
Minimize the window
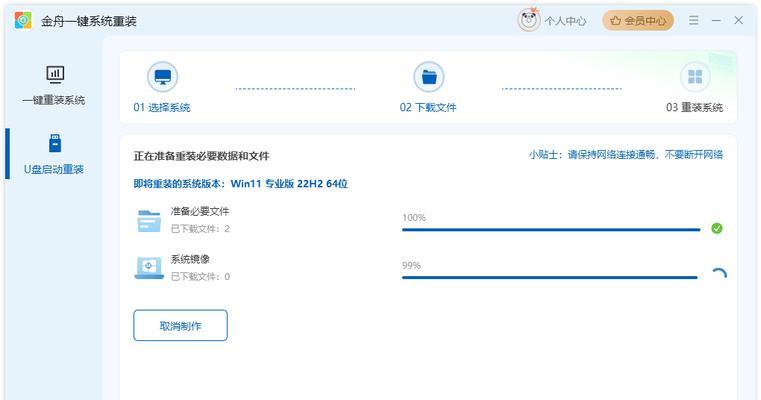point(716,20)
